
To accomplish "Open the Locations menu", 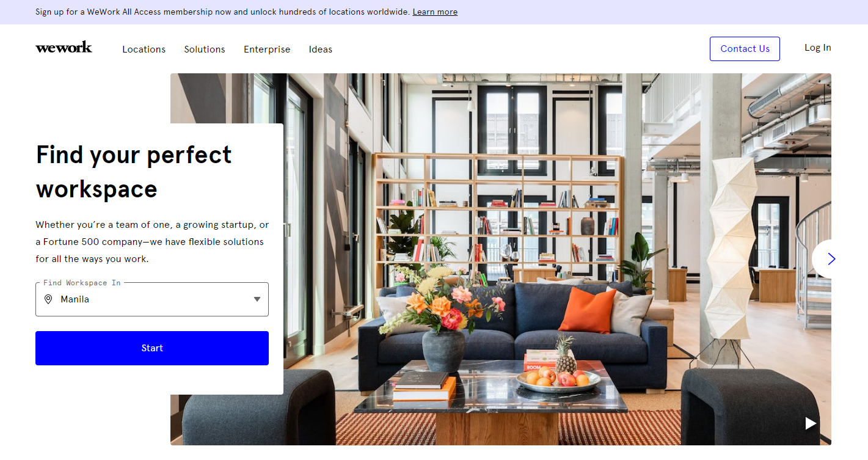I will (x=144, y=49).
